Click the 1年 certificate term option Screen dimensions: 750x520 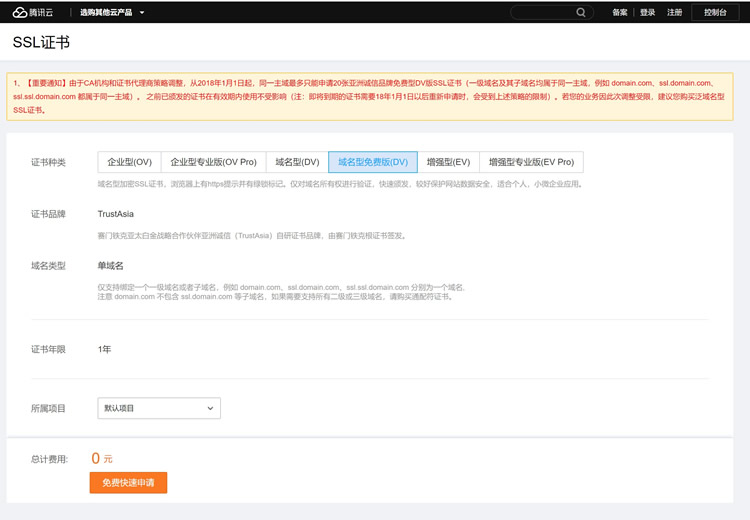pyautogui.click(x=105, y=349)
